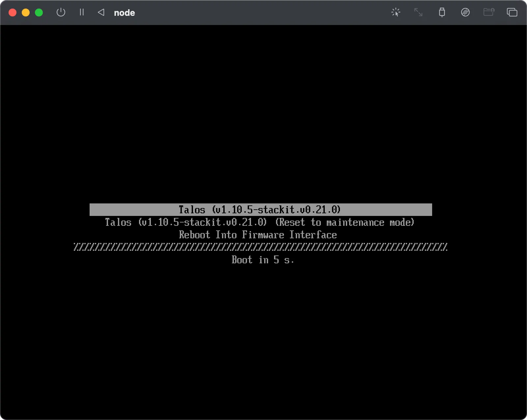This screenshot has width=527, height=420.
Task: Capture the mouse pointer
Action: click(x=396, y=13)
